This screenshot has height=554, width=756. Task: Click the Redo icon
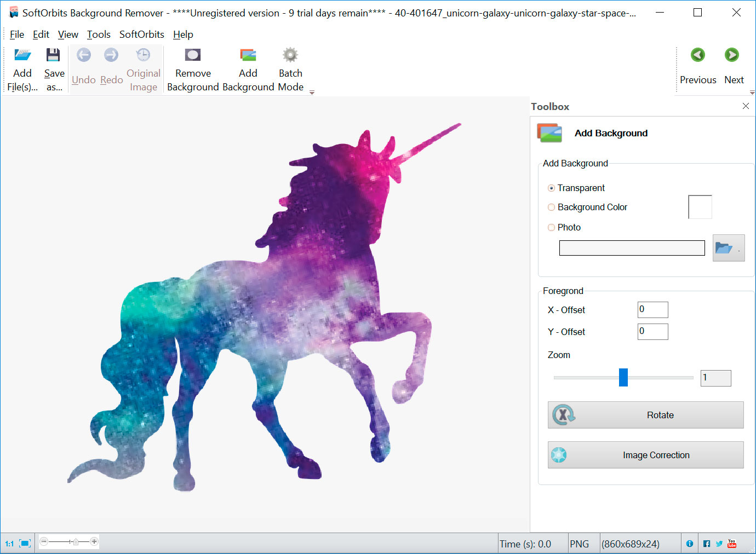111,55
